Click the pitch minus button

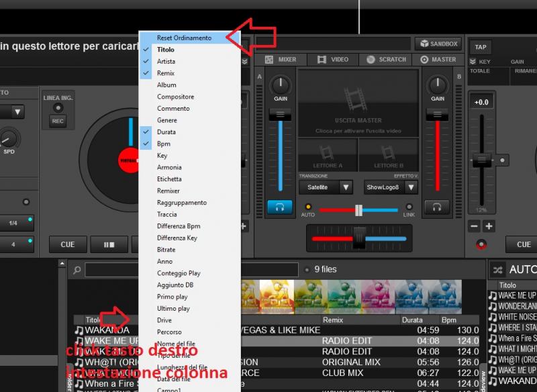pos(474,226)
